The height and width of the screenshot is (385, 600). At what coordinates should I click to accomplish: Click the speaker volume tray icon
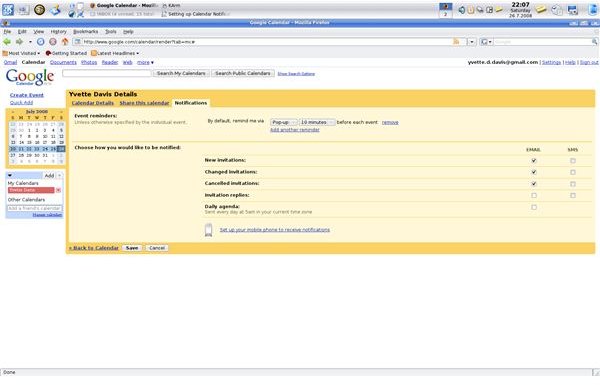point(461,10)
